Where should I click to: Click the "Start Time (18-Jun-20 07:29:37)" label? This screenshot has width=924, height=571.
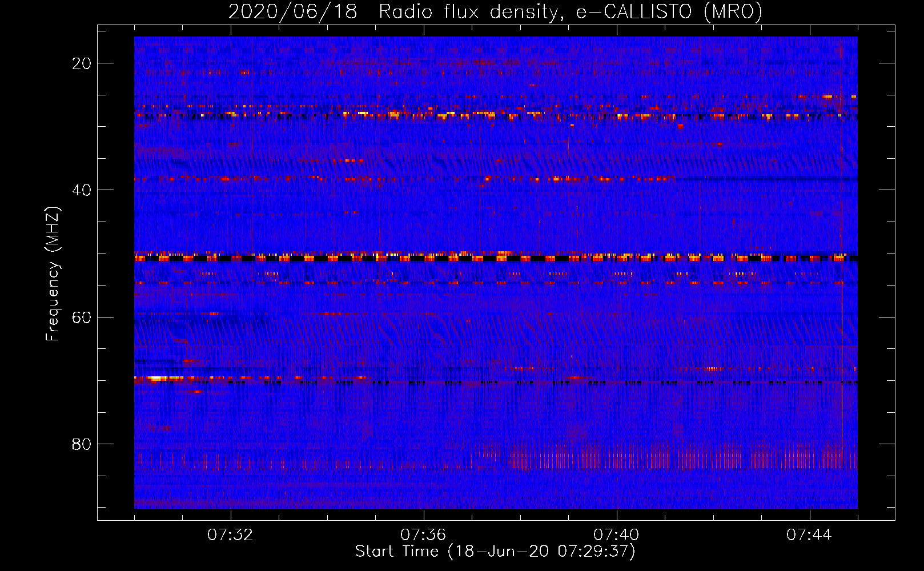point(495,552)
